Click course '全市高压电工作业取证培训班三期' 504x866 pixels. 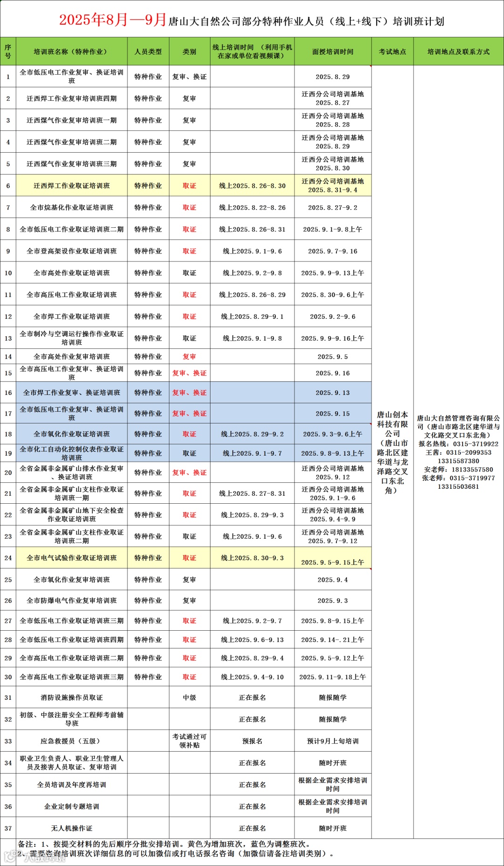(71, 677)
